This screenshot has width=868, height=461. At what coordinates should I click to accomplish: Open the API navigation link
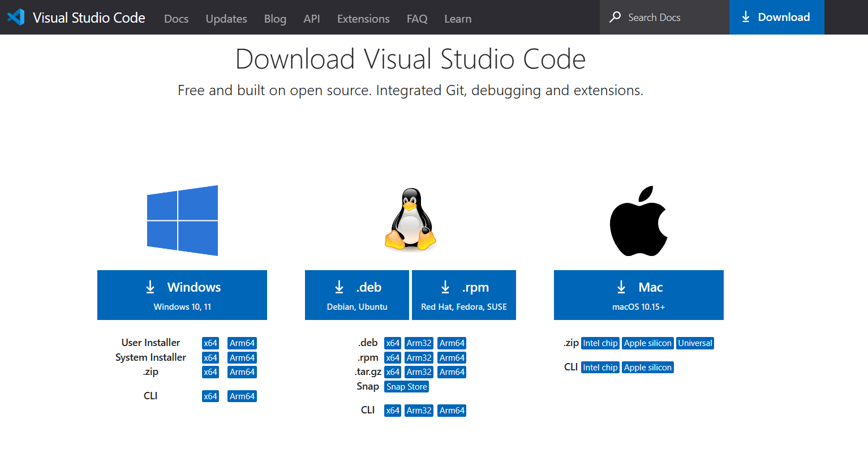[312, 19]
